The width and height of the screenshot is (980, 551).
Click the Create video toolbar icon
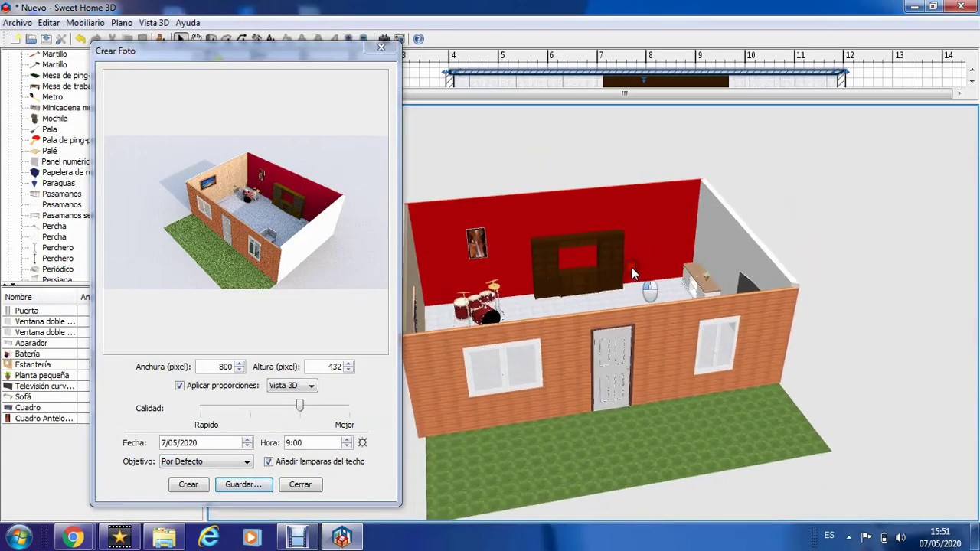[399, 38]
